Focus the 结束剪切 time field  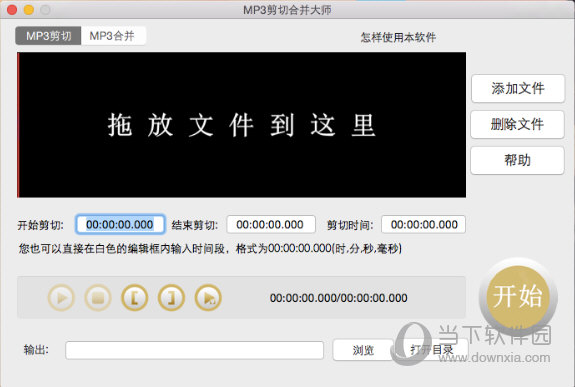pyautogui.click(x=271, y=224)
